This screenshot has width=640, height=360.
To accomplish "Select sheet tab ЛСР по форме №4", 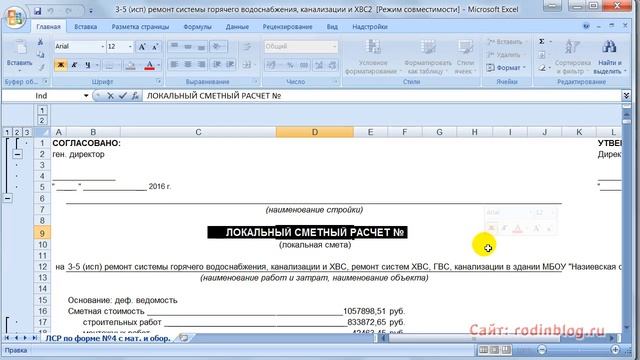I will pyautogui.click(x=108, y=338).
